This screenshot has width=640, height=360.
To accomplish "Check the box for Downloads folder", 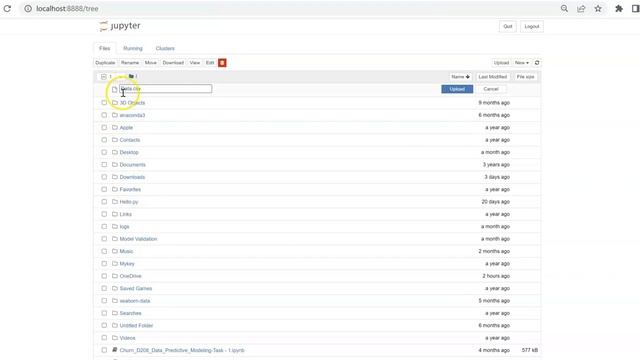I will pos(104,177).
